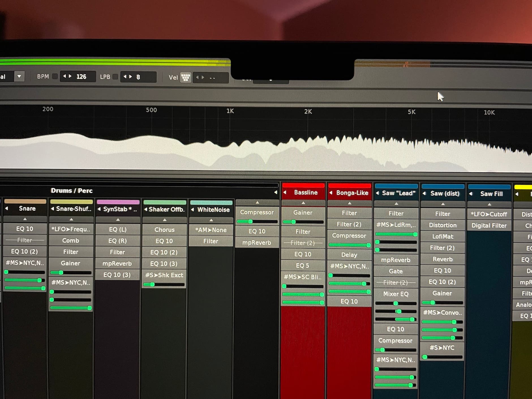The image size is (532, 399).
Task: Open LofiMat device on Saw (dist) track
Action: 443,236
